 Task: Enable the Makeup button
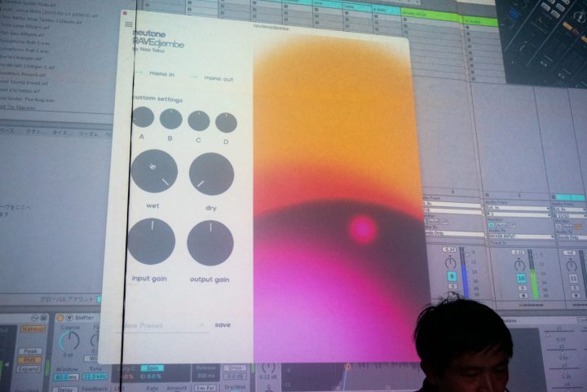[x=33, y=328]
